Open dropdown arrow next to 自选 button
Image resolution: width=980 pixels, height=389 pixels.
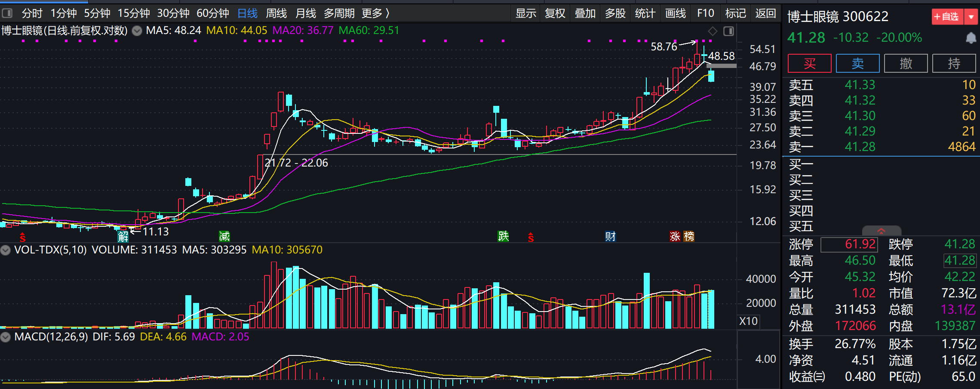tap(971, 17)
